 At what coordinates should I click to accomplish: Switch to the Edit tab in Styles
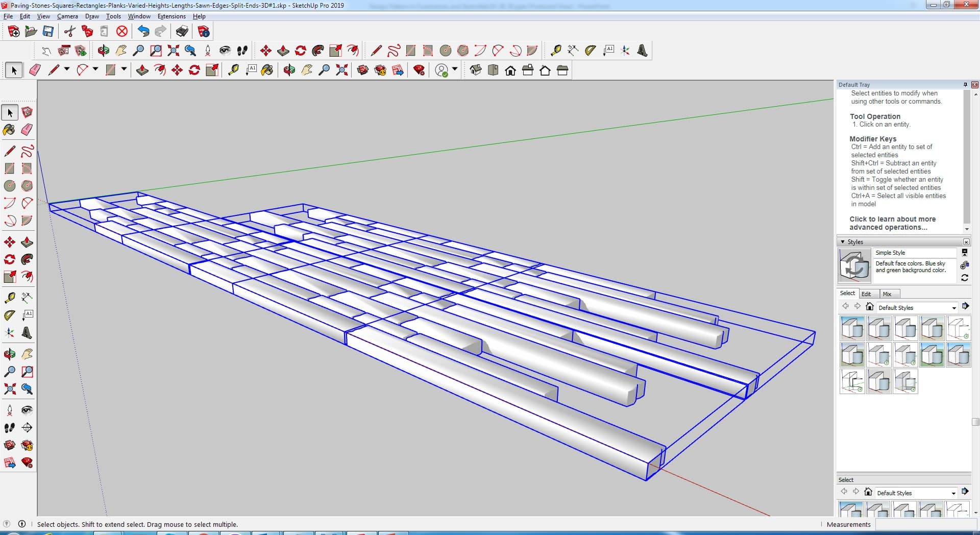(866, 294)
